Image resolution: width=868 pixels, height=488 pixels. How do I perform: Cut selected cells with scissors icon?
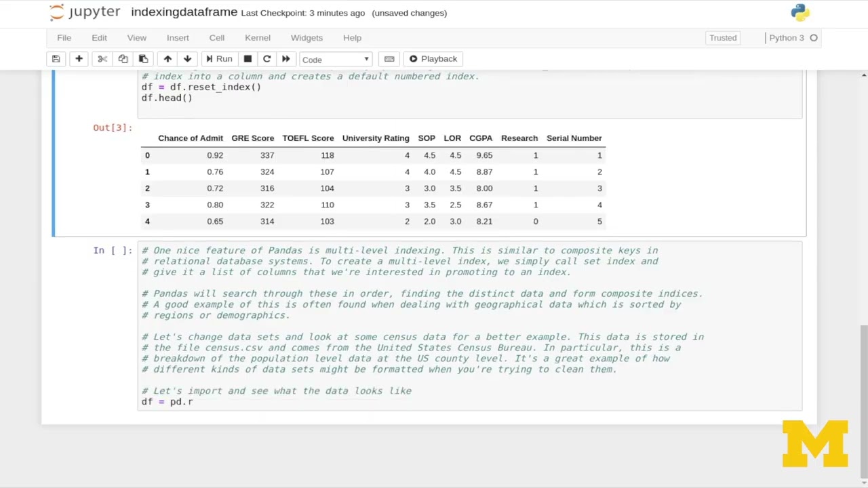pos(102,59)
